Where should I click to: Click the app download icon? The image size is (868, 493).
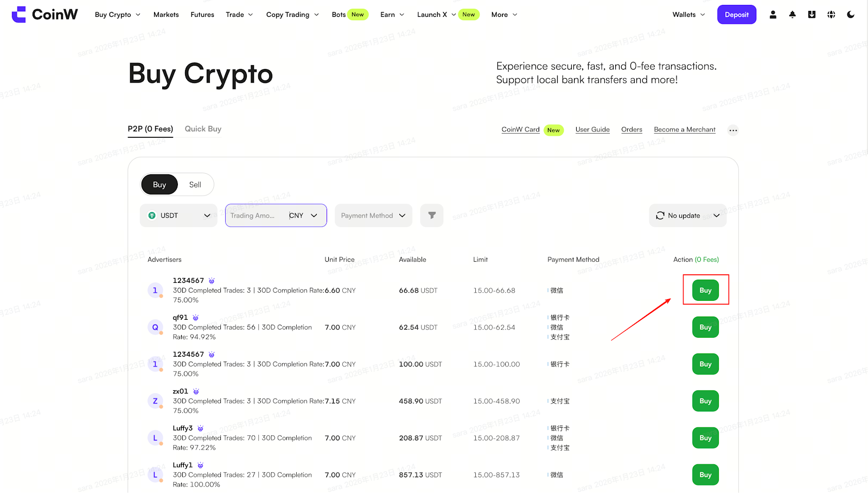click(812, 15)
